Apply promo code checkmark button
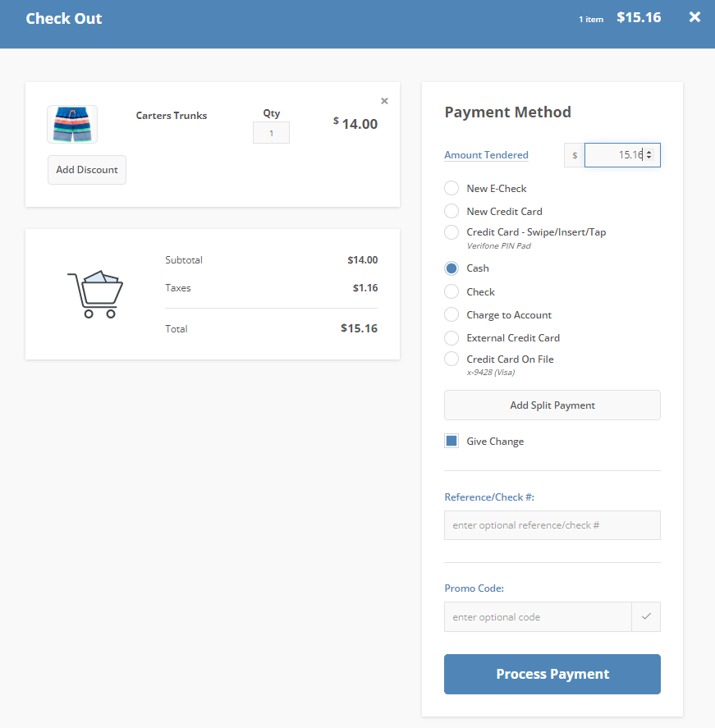This screenshot has height=728, width=715. [646, 616]
